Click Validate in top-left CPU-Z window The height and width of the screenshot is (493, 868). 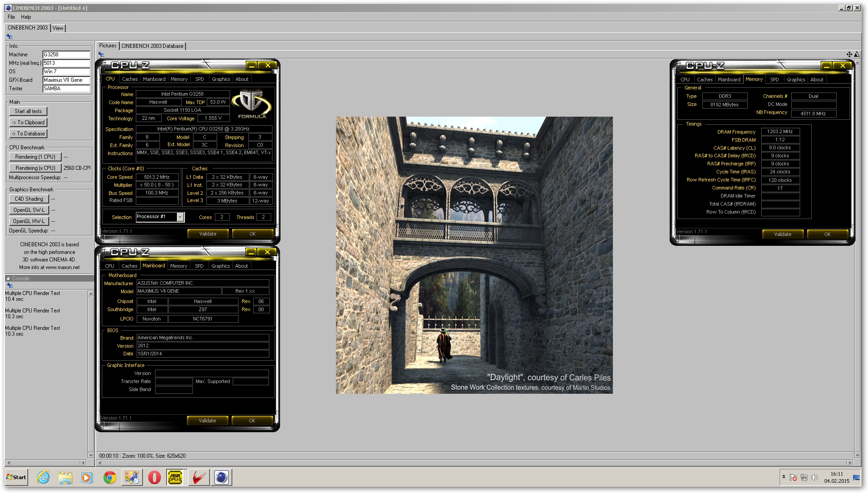(208, 234)
